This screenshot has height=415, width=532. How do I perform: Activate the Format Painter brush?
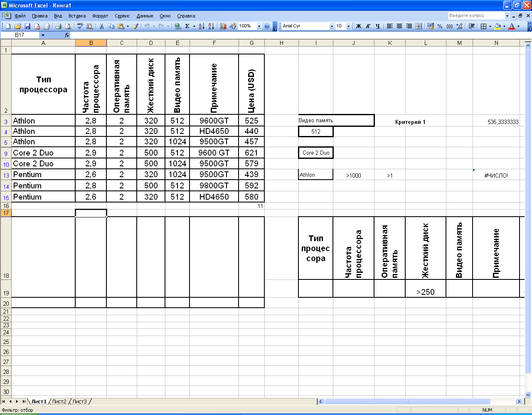pyautogui.click(x=135, y=26)
